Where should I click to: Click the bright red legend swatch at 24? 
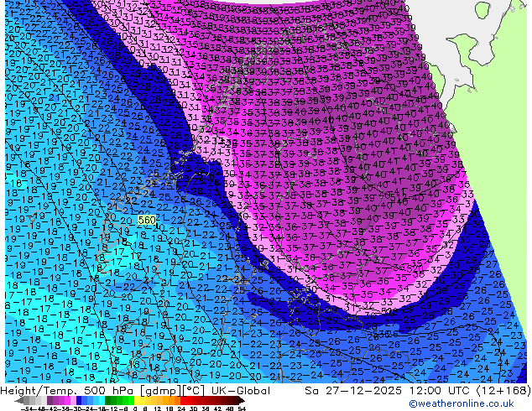pyautogui.click(x=183, y=401)
